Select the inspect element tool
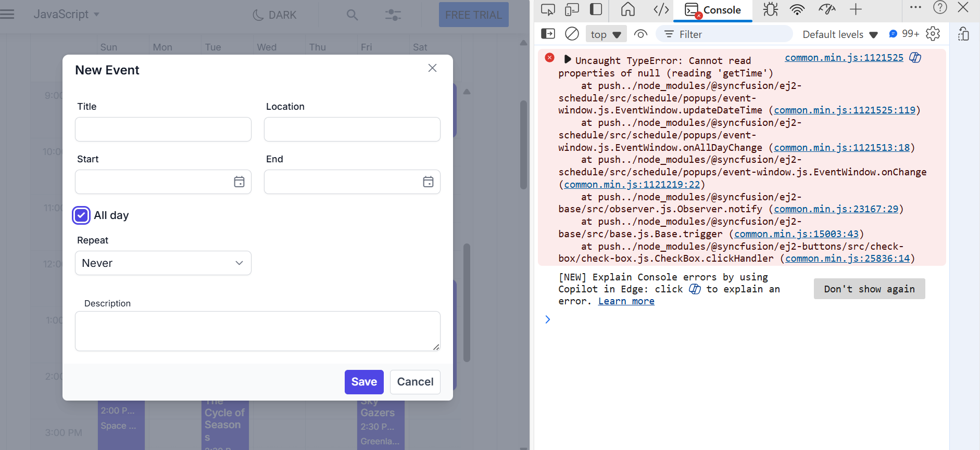Screen dimensions: 980x450 tap(548, 9)
